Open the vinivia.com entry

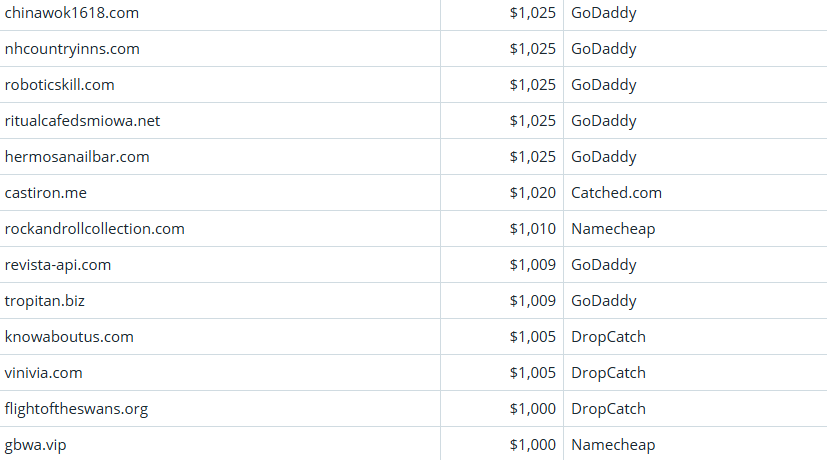tap(44, 373)
